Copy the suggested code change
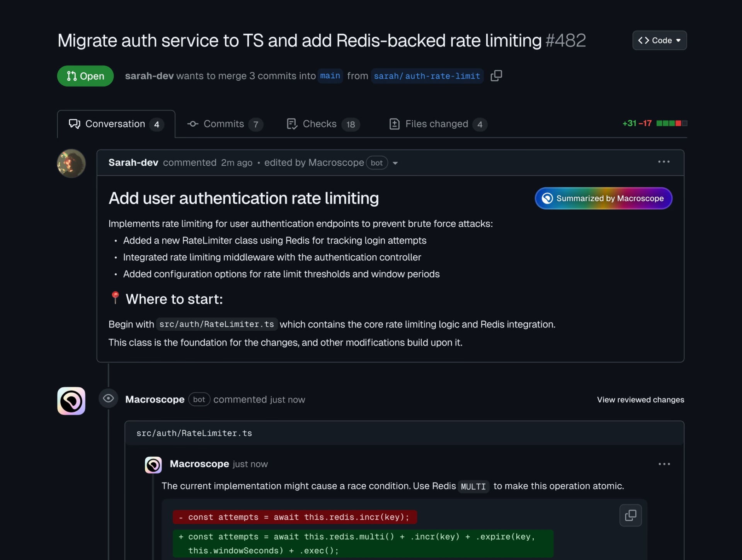 tap(631, 515)
